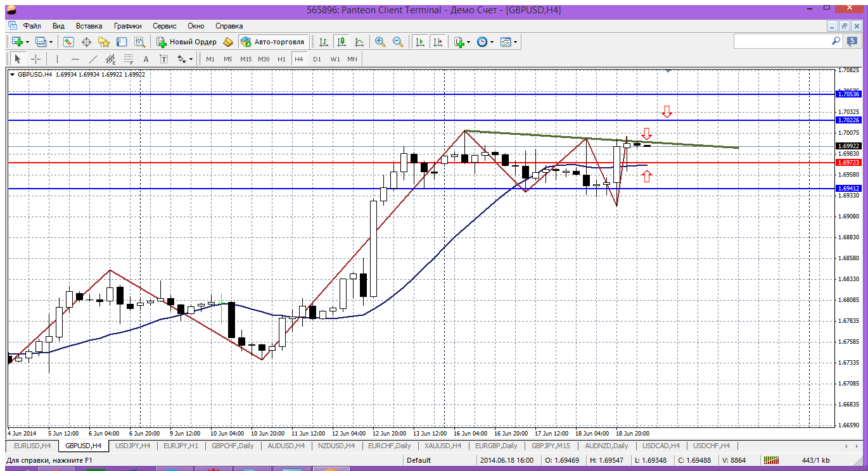The image size is (868, 471).
Task: Set timeframe to M1
Action: [210, 59]
